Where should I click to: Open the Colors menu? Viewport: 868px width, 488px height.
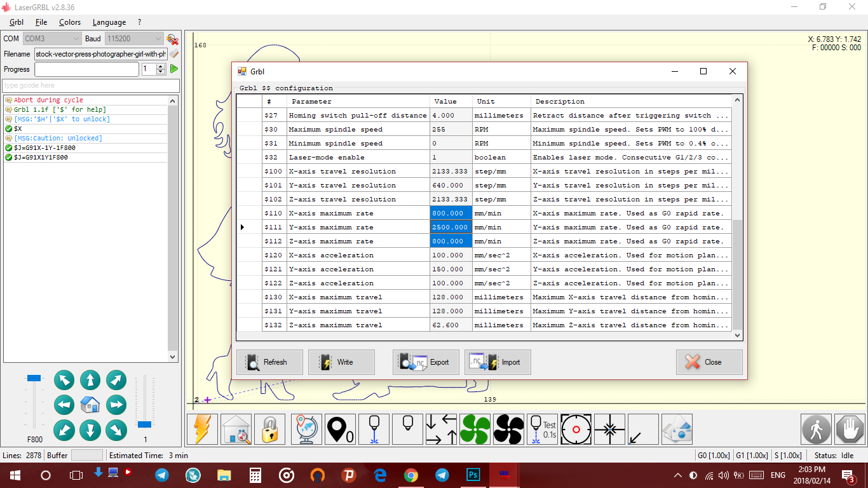[x=70, y=22]
